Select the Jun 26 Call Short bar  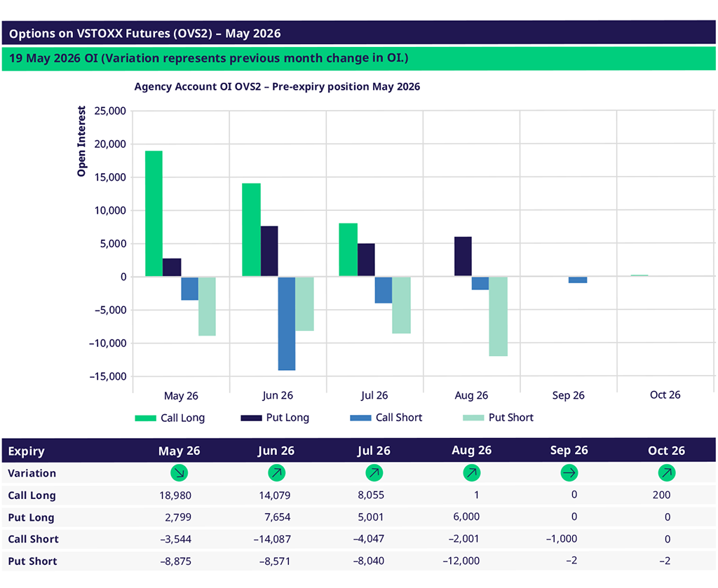click(287, 324)
